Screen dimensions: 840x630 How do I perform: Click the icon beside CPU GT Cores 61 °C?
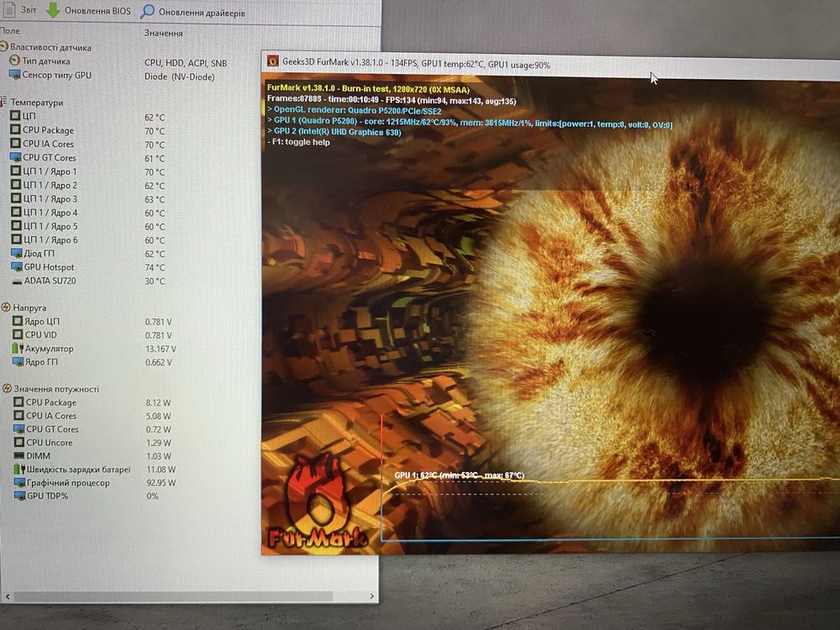tap(15, 157)
